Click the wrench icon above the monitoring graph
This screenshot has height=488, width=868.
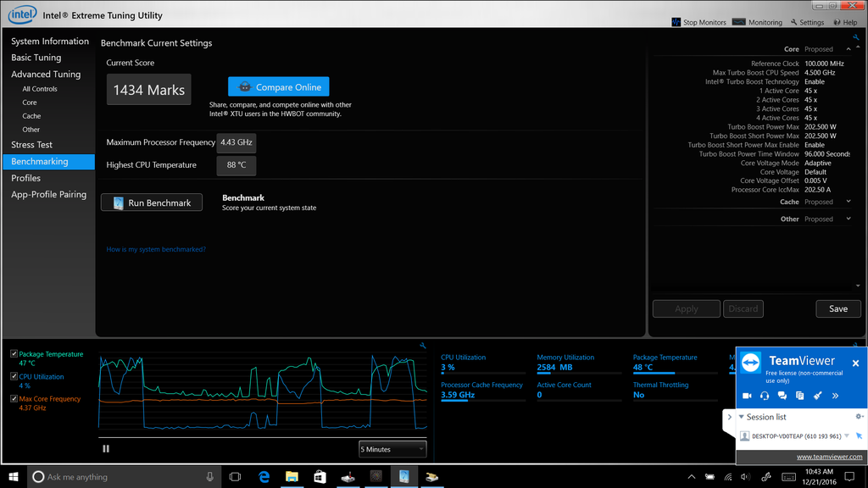423,346
